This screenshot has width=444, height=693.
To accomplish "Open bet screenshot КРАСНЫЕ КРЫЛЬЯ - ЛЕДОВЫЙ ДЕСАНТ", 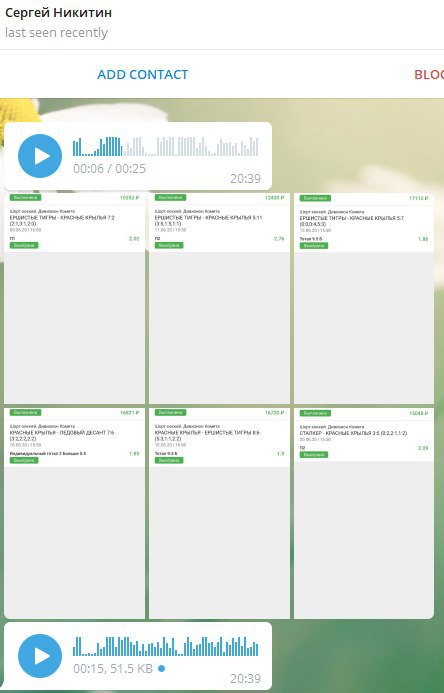I will [74, 513].
